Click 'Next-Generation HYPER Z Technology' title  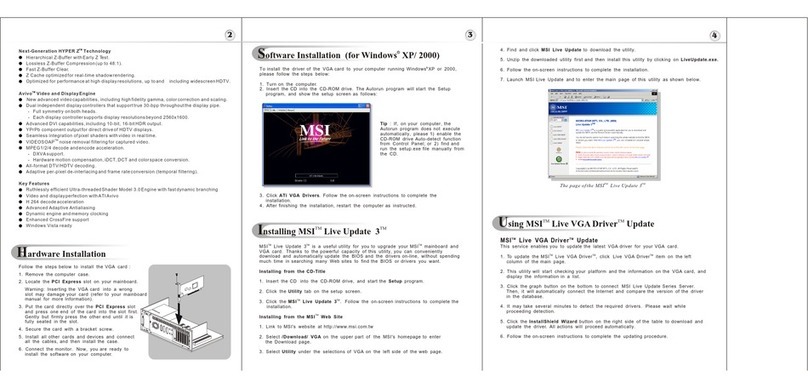[64, 51]
